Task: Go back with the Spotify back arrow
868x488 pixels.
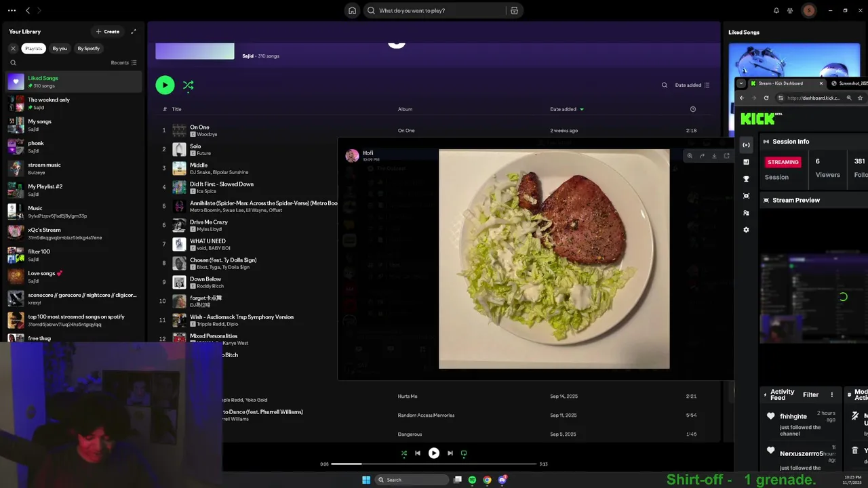Action: click(28, 10)
